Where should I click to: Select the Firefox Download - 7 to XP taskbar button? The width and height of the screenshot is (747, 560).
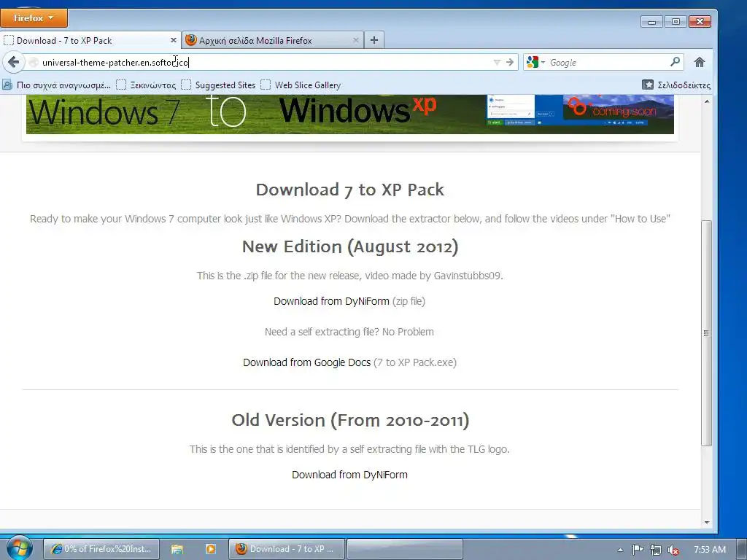click(286, 549)
